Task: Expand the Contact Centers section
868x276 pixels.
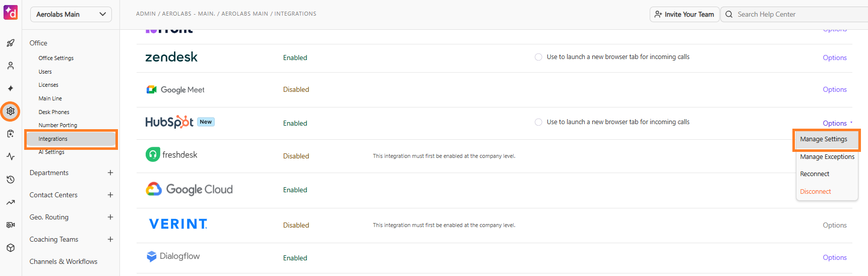Action: click(110, 195)
